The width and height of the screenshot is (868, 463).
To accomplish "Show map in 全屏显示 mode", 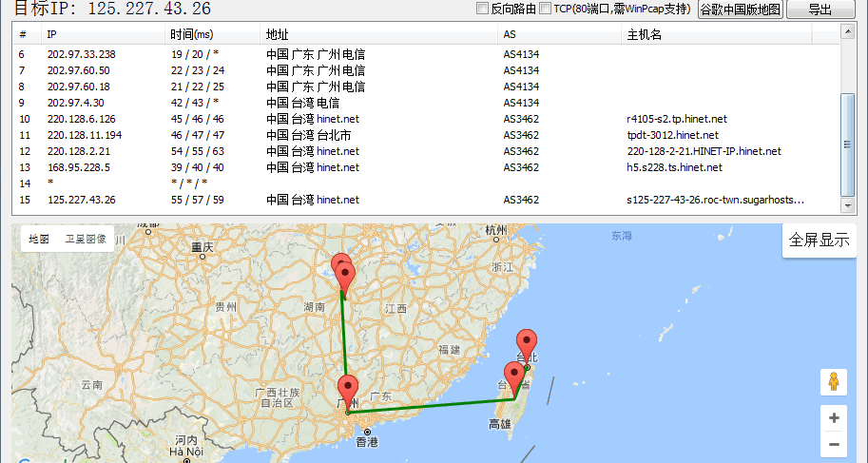I will [x=819, y=240].
